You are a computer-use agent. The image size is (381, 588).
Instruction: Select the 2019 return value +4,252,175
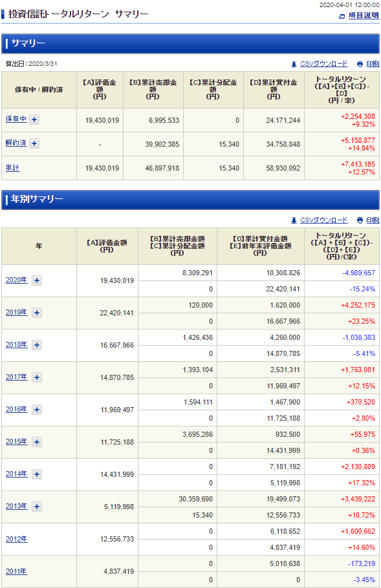[x=358, y=305]
